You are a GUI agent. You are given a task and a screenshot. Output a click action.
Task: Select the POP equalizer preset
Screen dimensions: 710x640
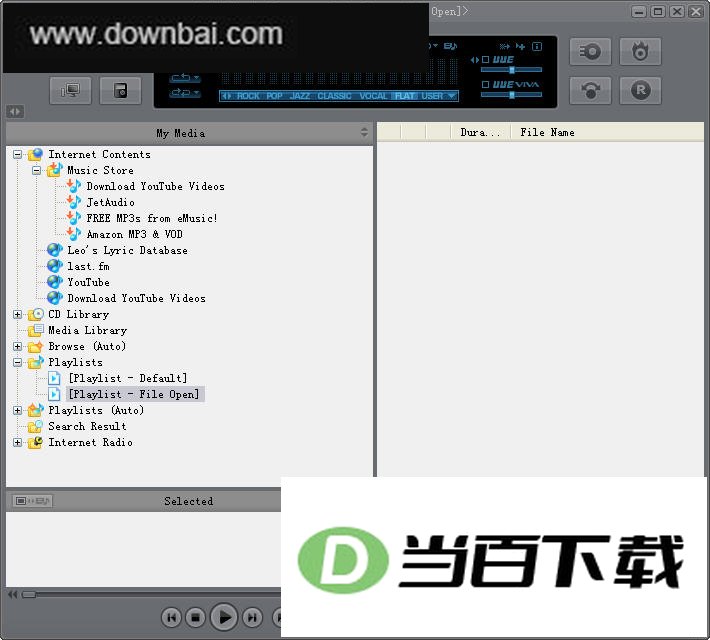pyautogui.click(x=274, y=96)
